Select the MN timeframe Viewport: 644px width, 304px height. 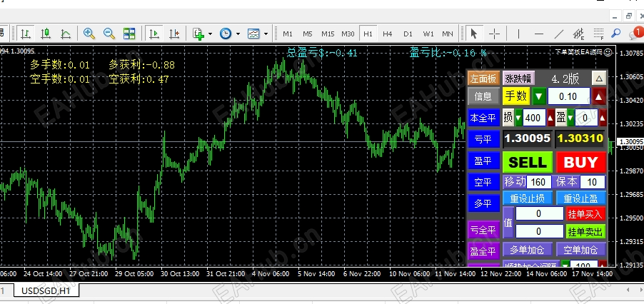[x=448, y=34]
